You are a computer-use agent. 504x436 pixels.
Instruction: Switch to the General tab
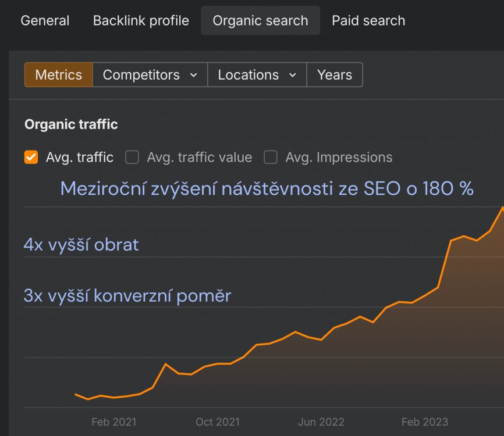tap(45, 20)
